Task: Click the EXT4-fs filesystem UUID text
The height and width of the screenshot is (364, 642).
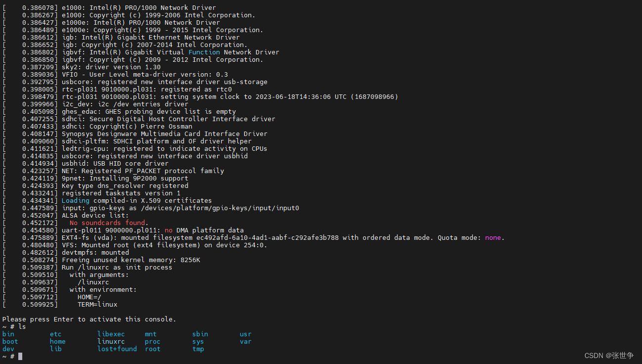Action: point(268,238)
